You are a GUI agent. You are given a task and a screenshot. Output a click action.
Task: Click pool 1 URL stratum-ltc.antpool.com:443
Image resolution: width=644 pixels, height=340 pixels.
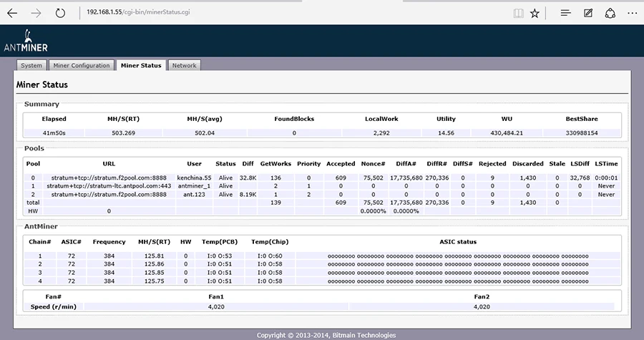point(109,186)
